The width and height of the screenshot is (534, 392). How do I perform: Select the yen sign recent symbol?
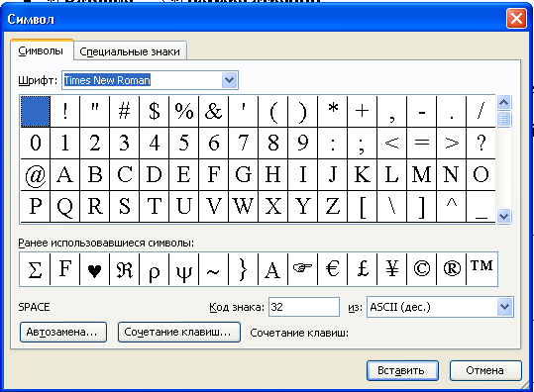click(391, 269)
